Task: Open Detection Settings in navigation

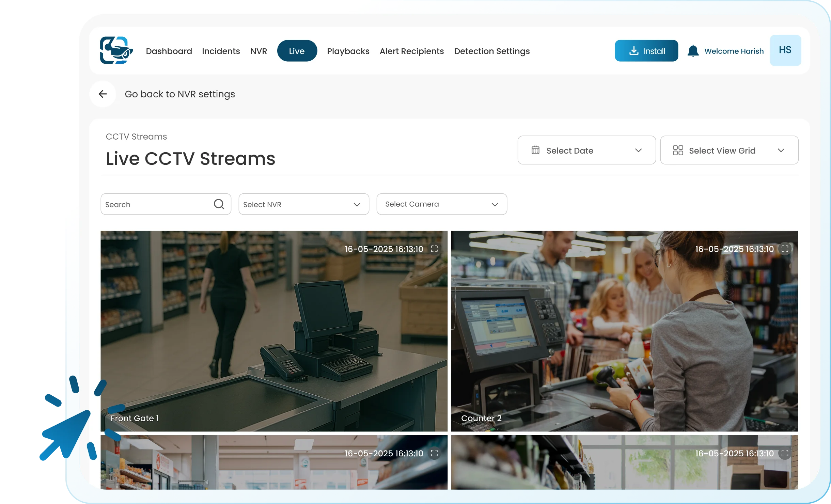Action: click(492, 51)
